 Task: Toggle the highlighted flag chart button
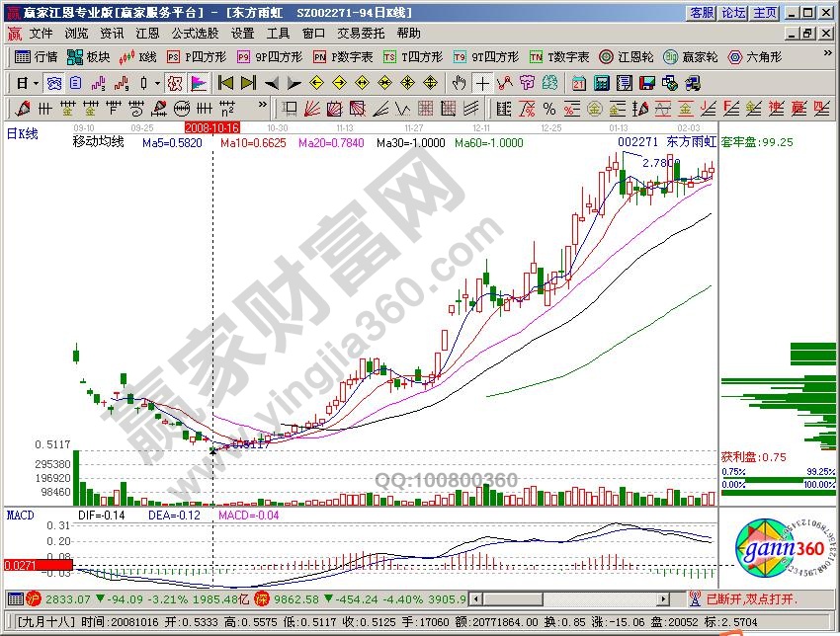[x=197, y=83]
